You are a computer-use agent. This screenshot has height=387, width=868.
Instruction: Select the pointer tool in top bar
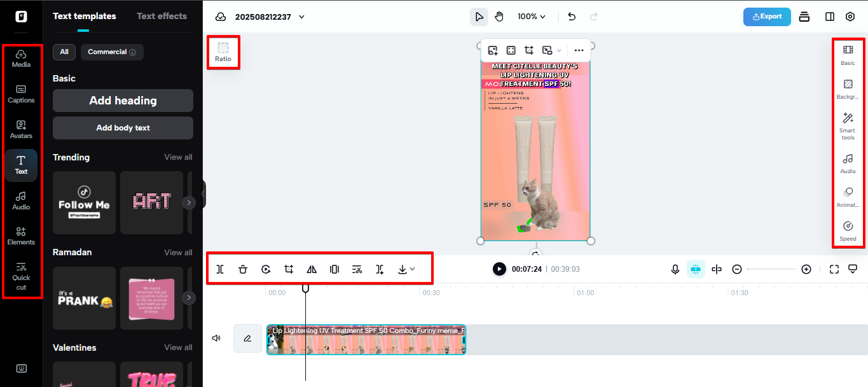pyautogui.click(x=479, y=17)
